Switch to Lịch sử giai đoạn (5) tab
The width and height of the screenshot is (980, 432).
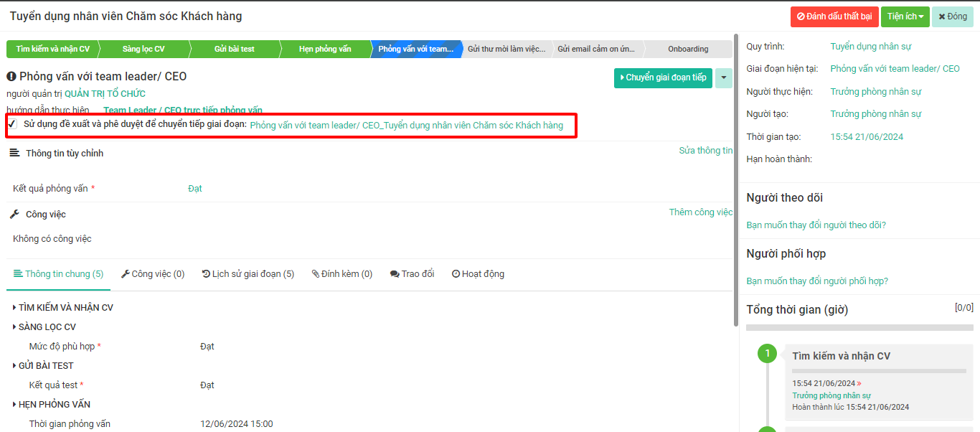pos(248,274)
